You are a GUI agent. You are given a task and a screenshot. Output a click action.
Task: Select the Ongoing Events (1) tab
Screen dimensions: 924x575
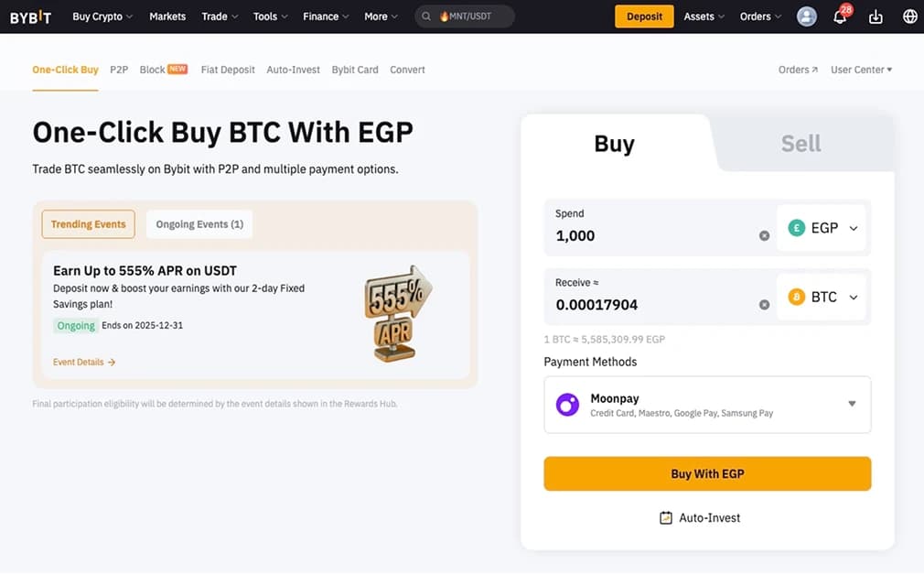coord(199,224)
